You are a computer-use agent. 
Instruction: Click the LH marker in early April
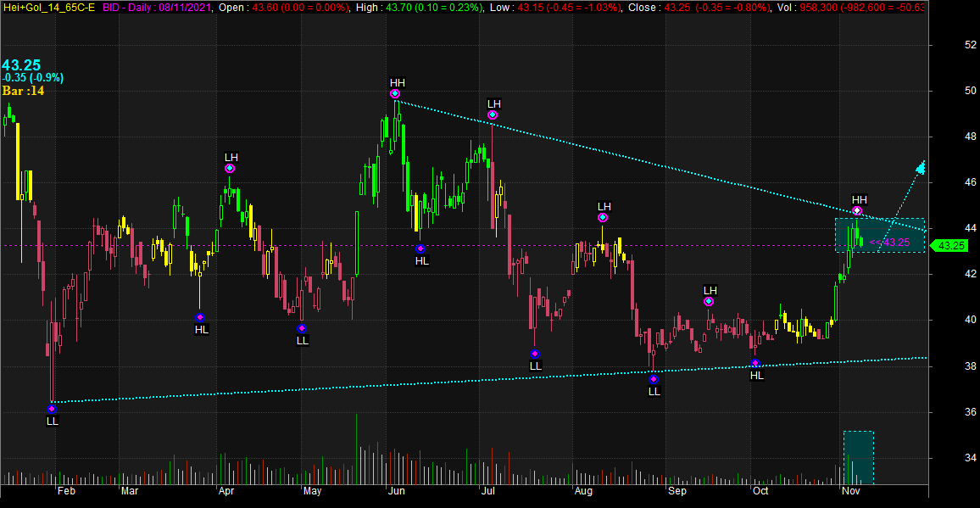coord(230,168)
